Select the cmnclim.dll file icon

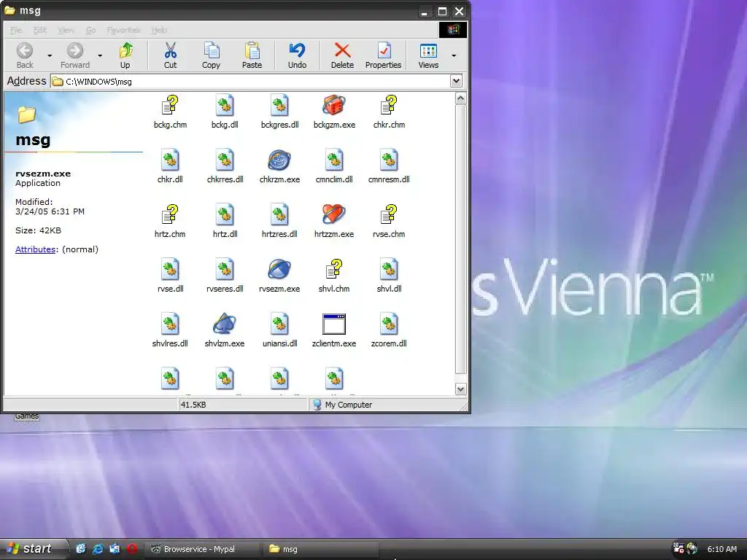click(334, 160)
